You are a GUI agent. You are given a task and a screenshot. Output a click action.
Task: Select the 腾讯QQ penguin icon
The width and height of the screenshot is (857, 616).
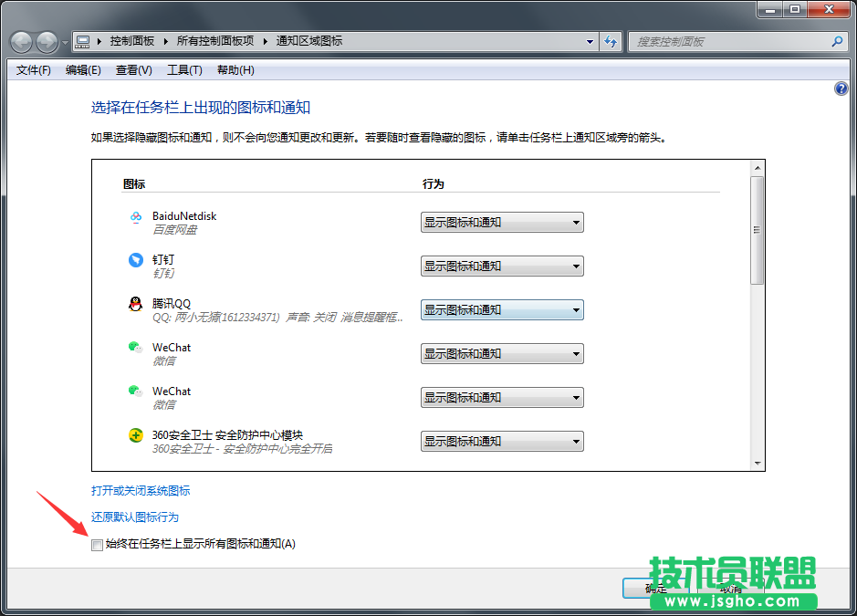135,305
